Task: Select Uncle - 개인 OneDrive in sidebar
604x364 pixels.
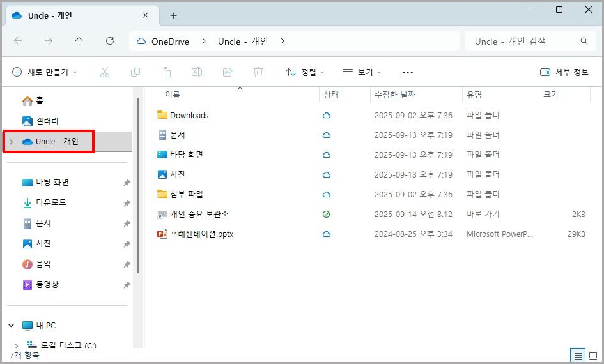Action: pyautogui.click(x=67, y=142)
